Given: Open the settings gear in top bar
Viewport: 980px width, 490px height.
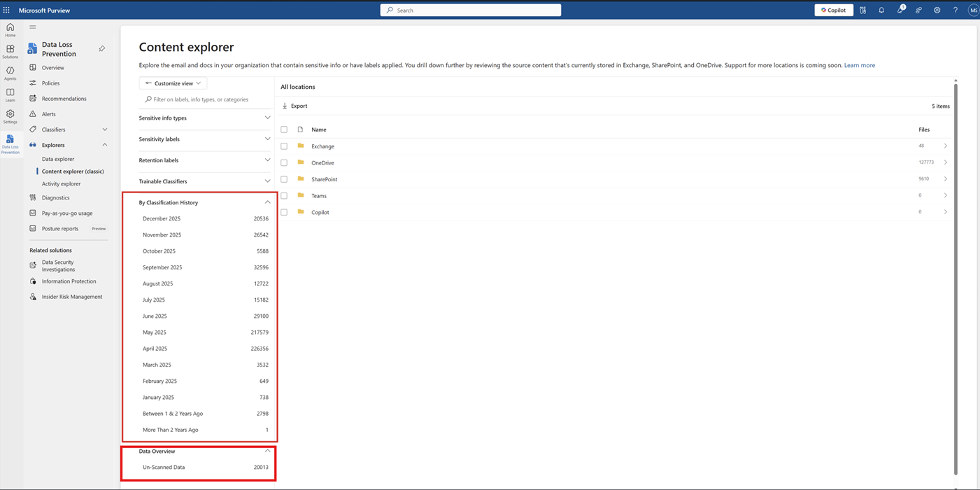Looking at the screenshot, I should pyautogui.click(x=937, y=10).
